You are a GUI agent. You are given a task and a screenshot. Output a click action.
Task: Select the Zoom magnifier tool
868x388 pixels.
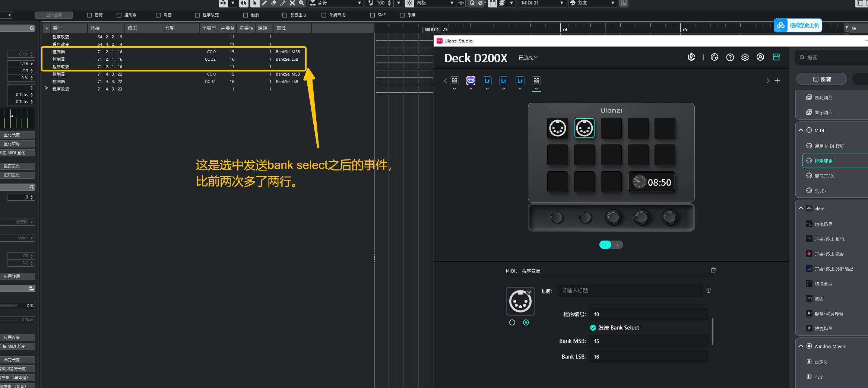pyautogui.click(x=301, y=3)
